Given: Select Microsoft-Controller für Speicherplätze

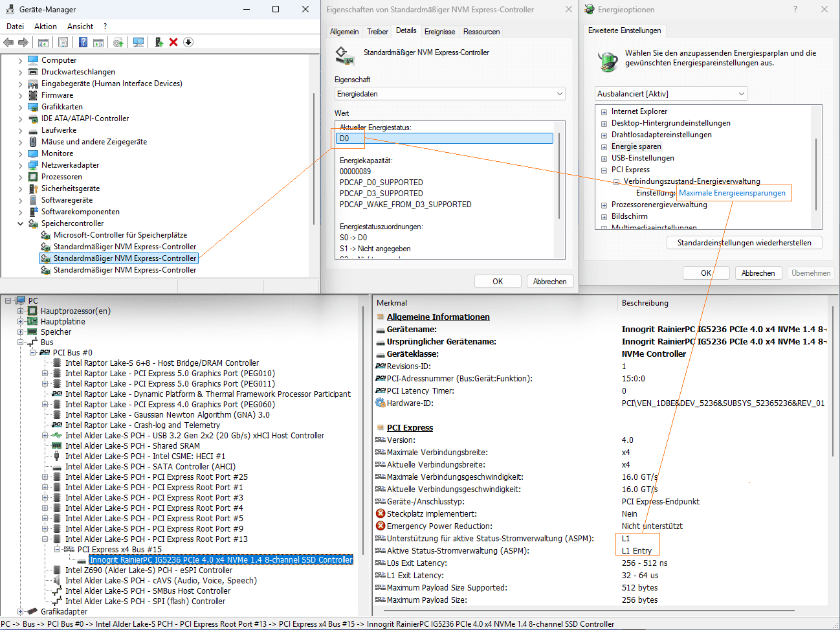Looking at the screenshot, I should [120, 235].
